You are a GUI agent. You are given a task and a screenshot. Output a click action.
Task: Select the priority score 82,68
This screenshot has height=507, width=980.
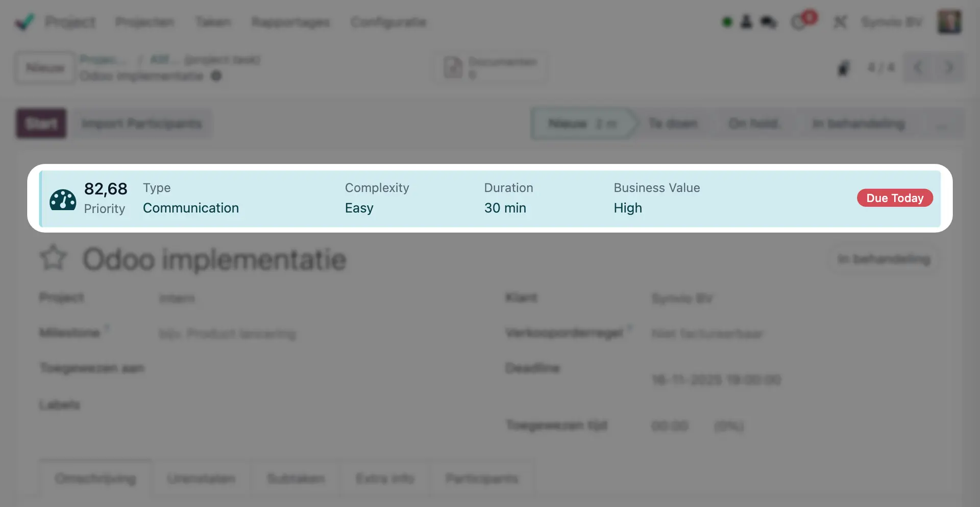[106, 189]
